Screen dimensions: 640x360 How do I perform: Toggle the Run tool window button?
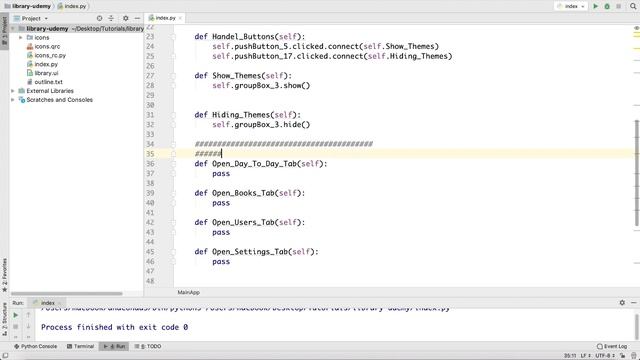click(114, 347)
